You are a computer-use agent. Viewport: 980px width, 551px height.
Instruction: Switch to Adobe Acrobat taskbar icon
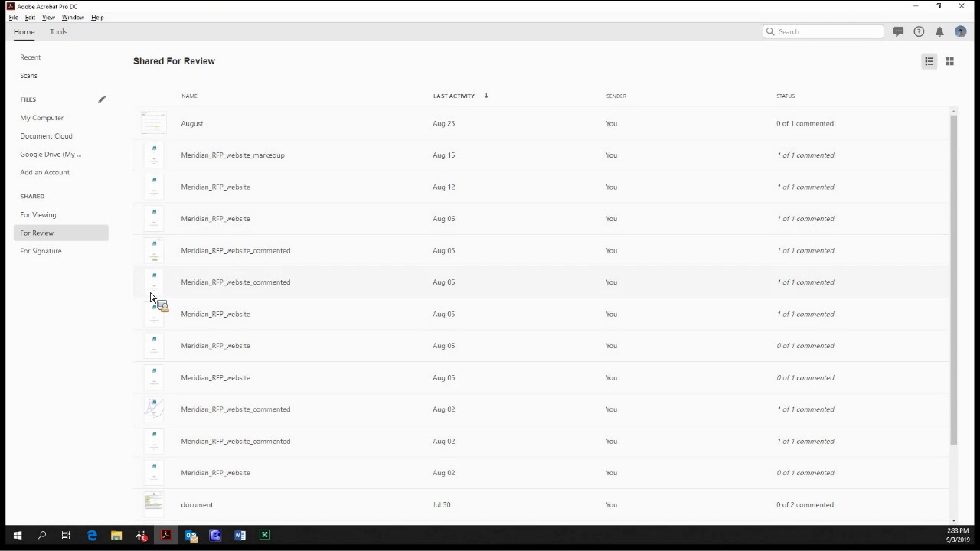166,536
